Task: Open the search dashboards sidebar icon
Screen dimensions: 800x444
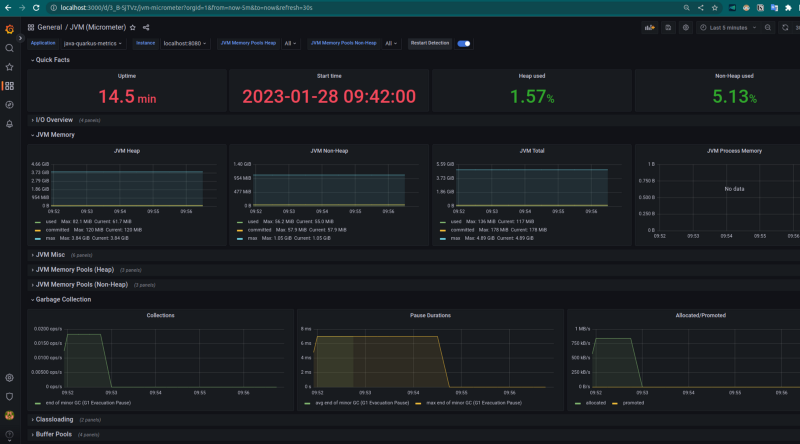Action: pos(9,48)
